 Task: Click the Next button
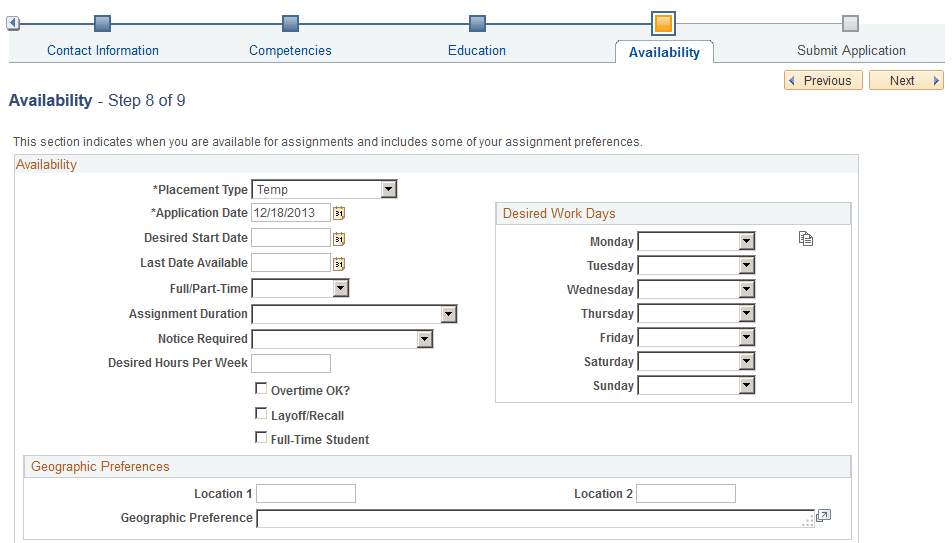click(x=906, y=80)
